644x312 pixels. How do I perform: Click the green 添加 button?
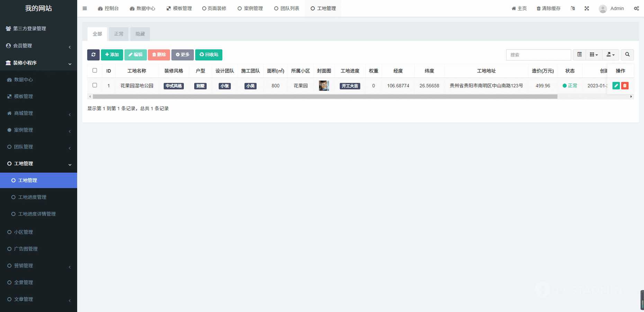112,55
